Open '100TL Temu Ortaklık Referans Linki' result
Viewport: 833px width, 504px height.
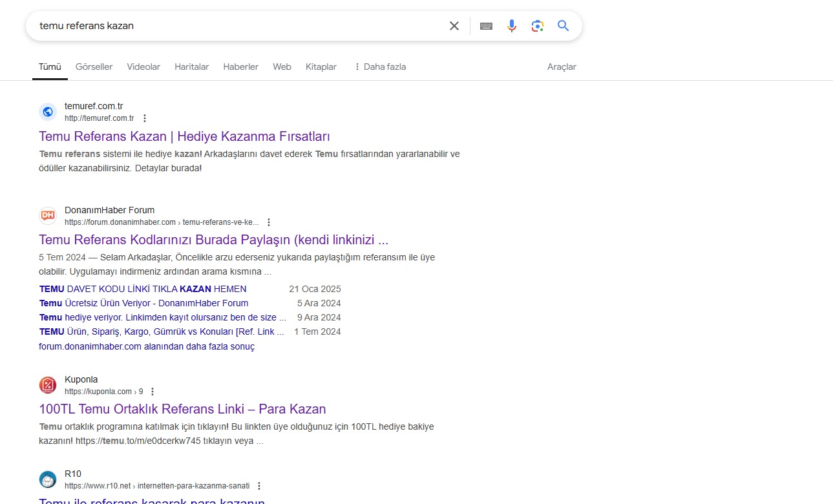pos(182,409)
